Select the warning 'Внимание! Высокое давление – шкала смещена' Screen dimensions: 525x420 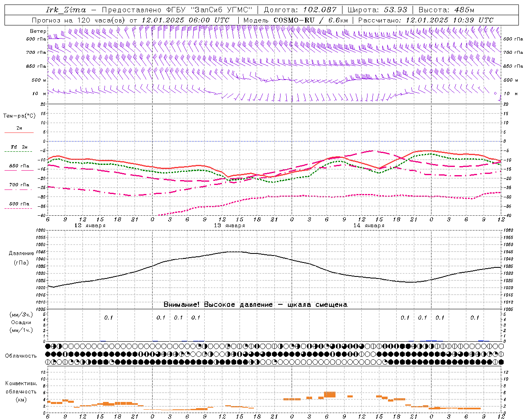coord(256,305)
